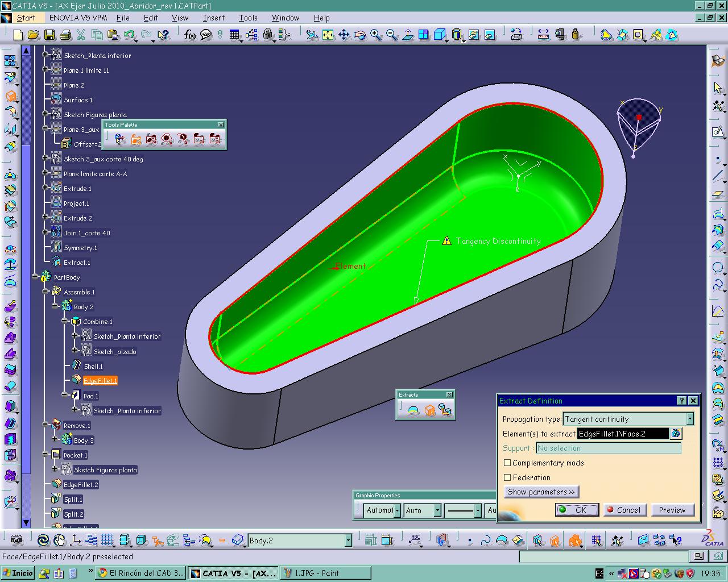Image resolution: width=728 pixels, height=582 pixels.
Task: Click the Zoom Out magnifier icon
Action: click(392, 35)
